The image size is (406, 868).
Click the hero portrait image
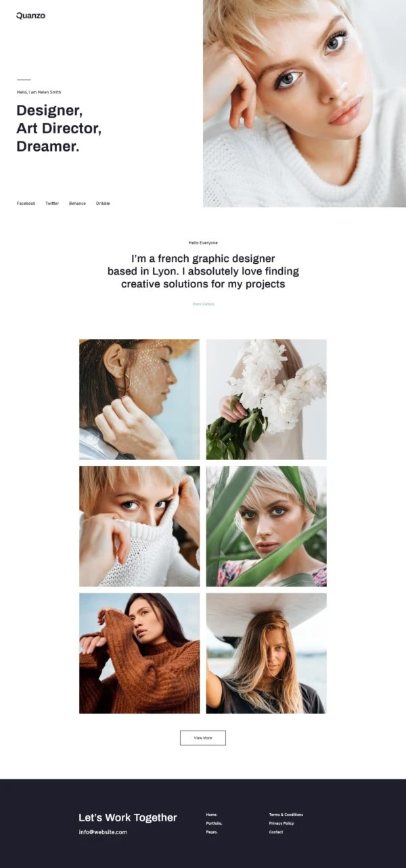pos(304,104)
